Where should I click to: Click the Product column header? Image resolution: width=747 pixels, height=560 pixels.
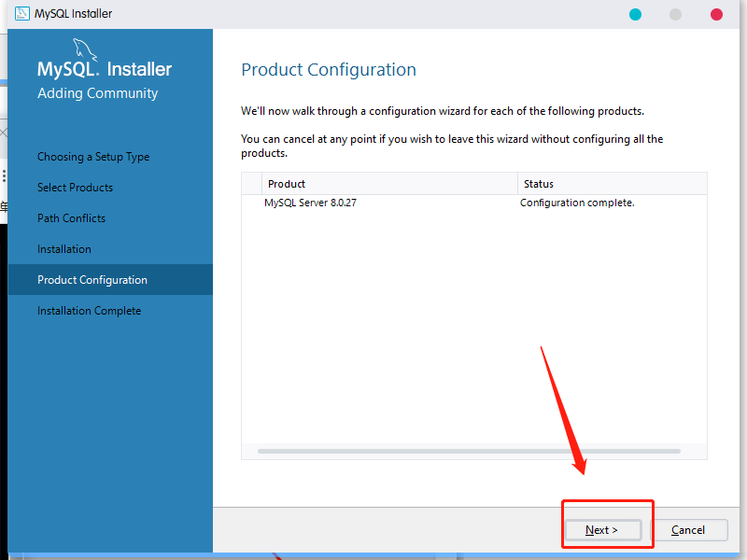(389, 184)
